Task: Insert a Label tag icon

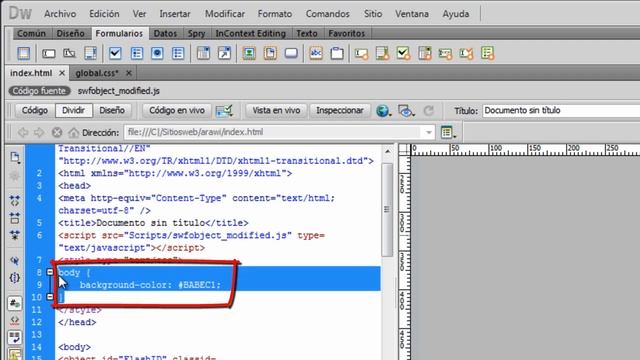Action: pyautogui.click(x=316, y=53)
